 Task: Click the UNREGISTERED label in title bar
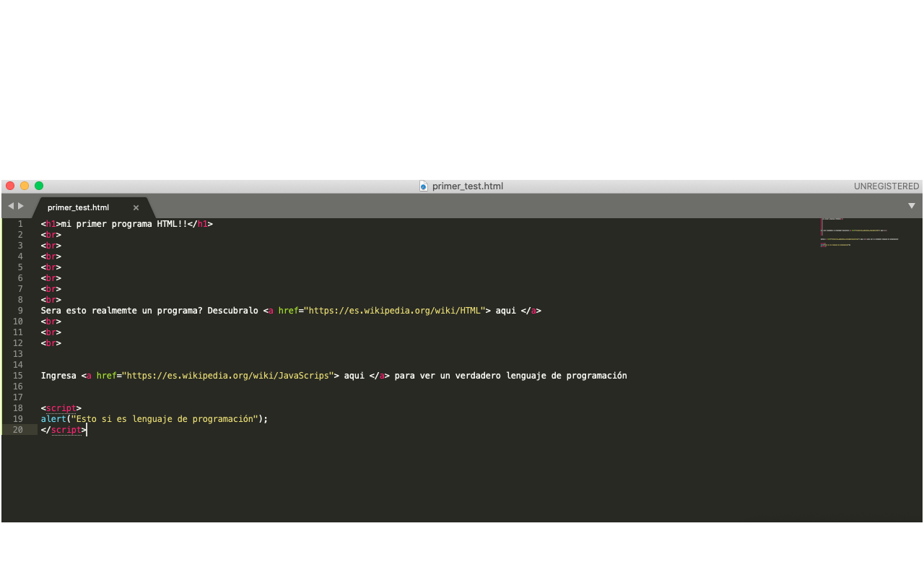(x=886, y=186)
